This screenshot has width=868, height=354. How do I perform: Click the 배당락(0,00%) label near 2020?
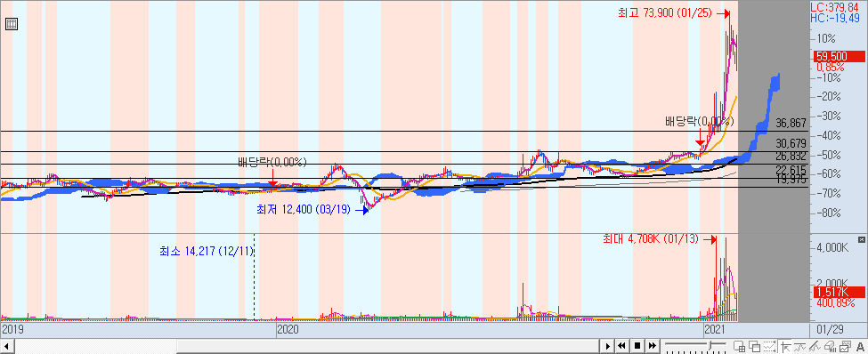click(272, 162)
